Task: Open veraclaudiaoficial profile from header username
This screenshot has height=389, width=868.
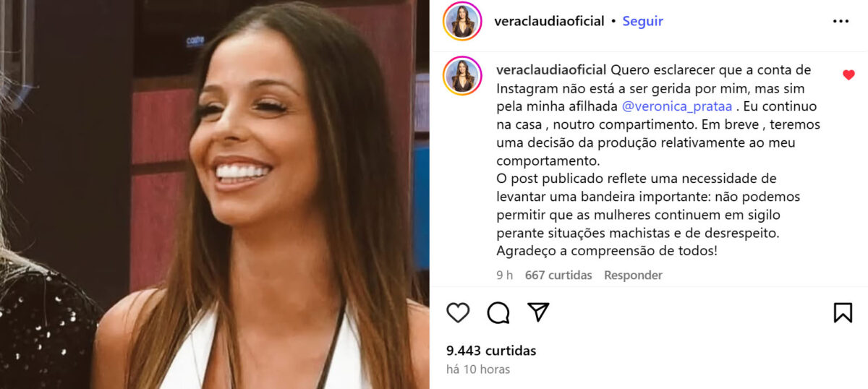Action: (x=549, y=21)
